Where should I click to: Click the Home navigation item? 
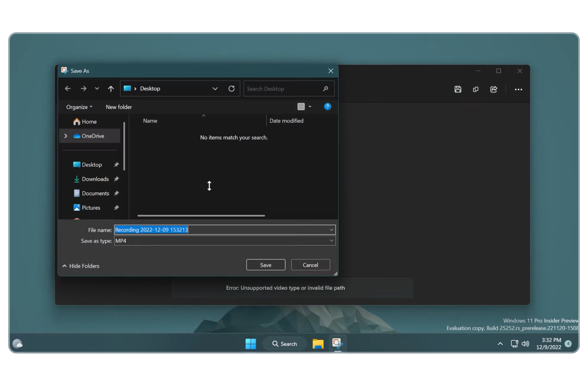(x=89, y=122)
